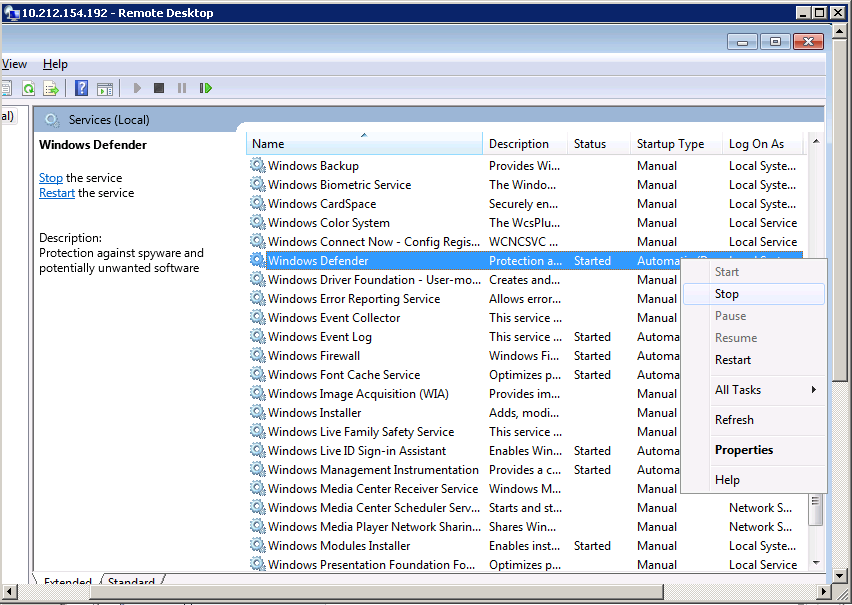Click the Remote Desktop horizontal scrollbar right arrow
Screen dimensions: 852x605
(824, 591)
